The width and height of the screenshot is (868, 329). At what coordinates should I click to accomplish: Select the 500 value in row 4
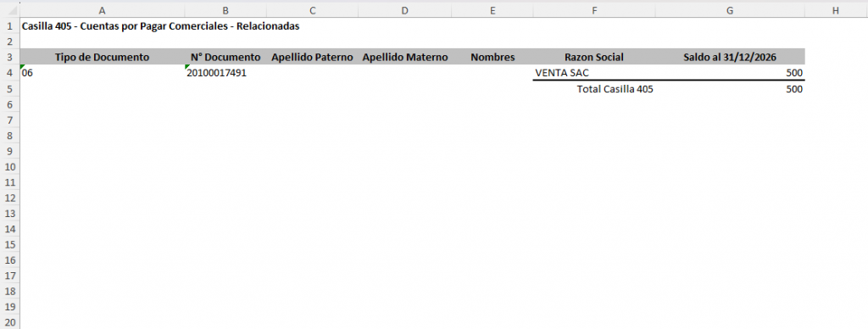pyautogui.click(x=730, y=73)
